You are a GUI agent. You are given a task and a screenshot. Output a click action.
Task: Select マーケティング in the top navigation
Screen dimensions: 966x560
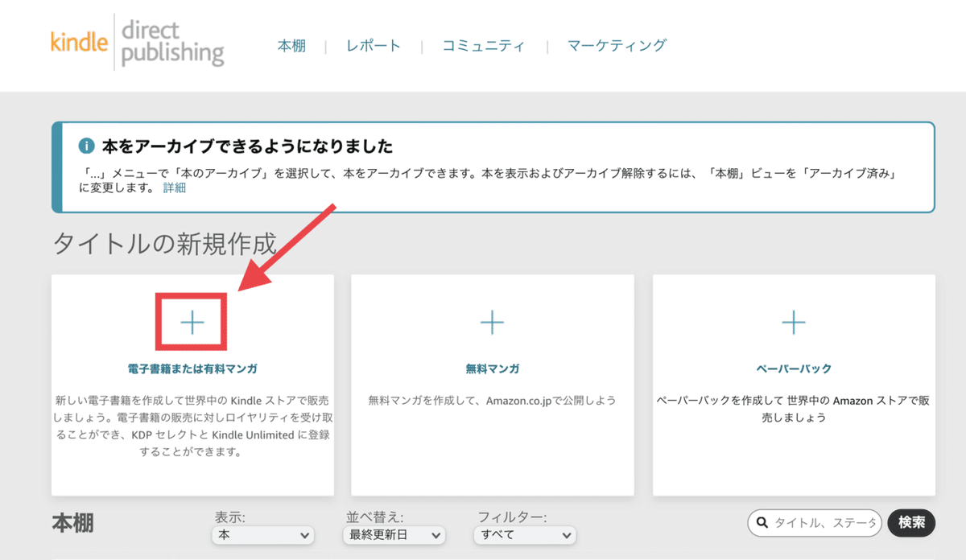[x=617, y=45]
